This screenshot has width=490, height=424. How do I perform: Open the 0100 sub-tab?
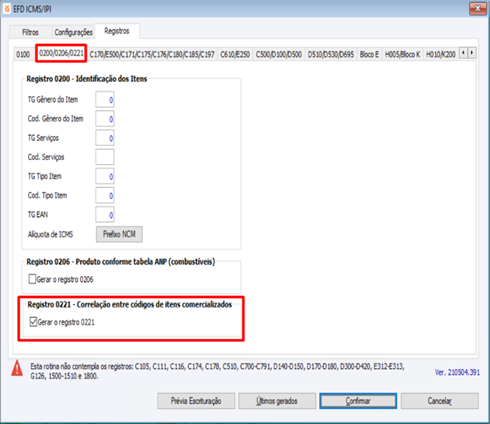[x=23, y=54]
